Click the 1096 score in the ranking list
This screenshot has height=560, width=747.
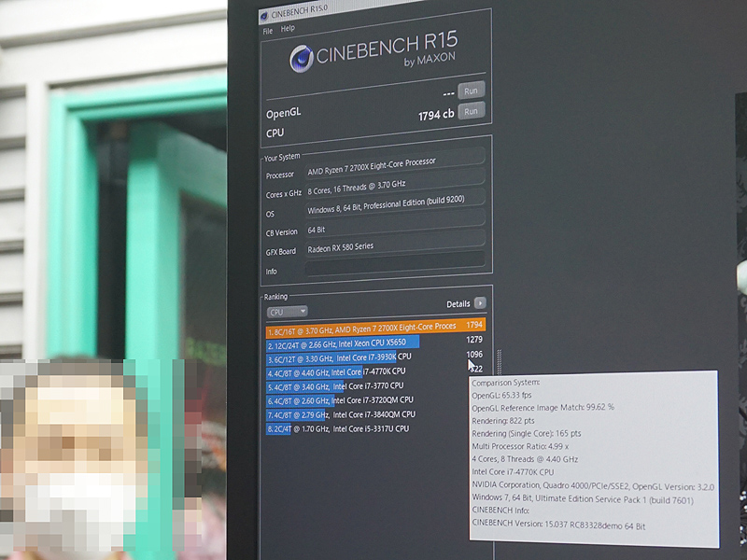474,355
